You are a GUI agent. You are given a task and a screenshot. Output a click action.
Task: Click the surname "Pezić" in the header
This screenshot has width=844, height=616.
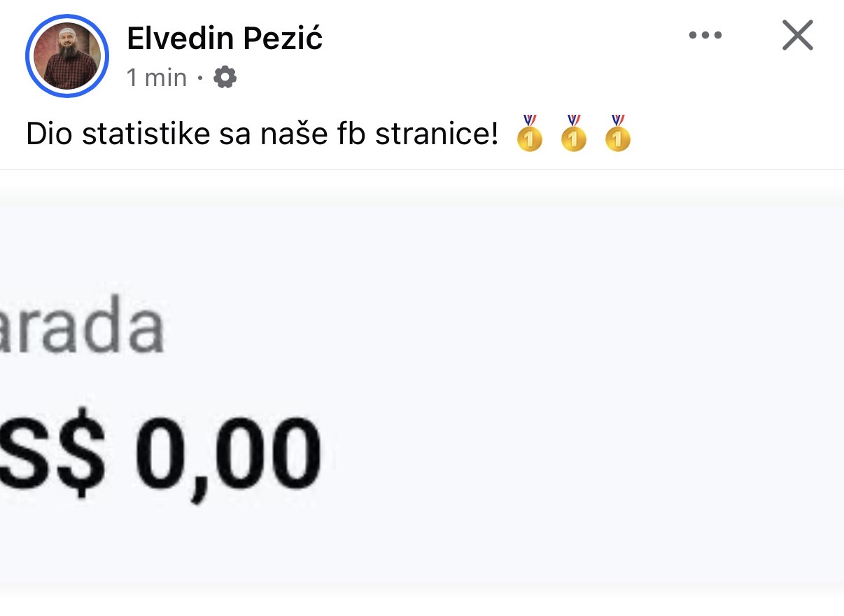283,38
